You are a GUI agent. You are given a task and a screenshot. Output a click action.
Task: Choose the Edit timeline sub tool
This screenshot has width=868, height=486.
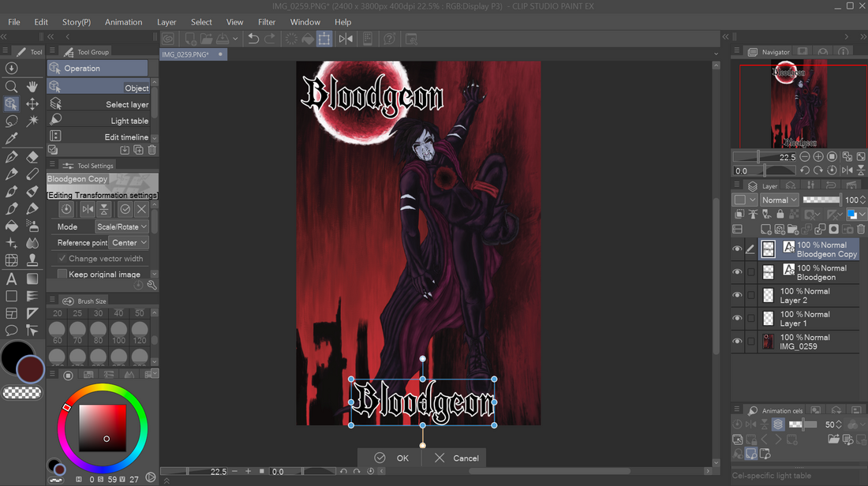[x=99, y=136]
